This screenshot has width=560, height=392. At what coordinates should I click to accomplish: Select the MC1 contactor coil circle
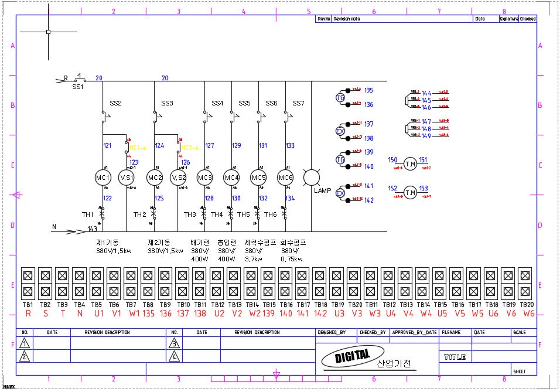pyautogui.click(x=103, y=178)
